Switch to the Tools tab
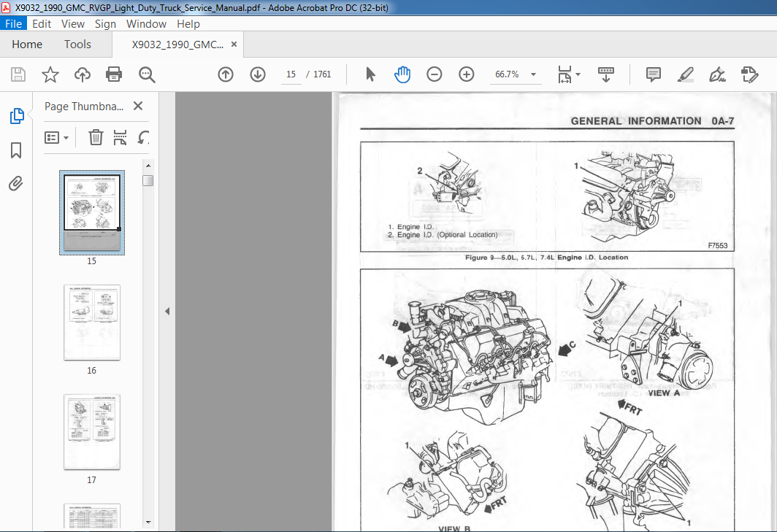 (x=77, y=44)
